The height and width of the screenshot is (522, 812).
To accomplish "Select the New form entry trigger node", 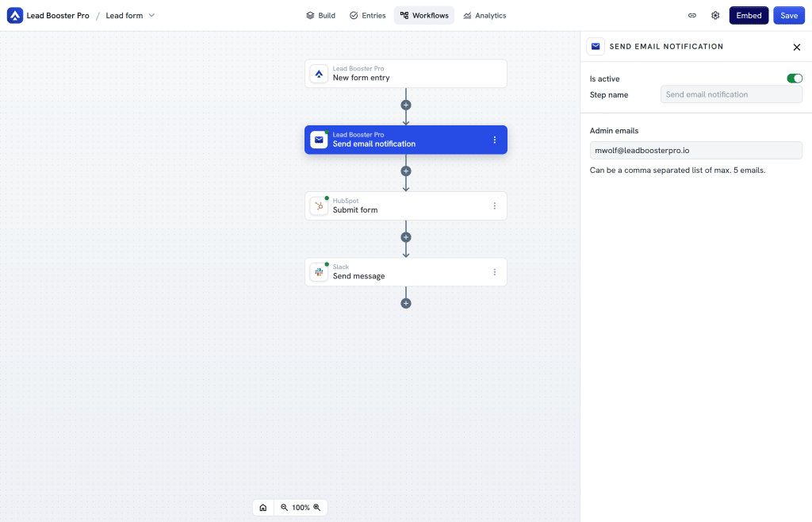I will click(x=405, y=74).
